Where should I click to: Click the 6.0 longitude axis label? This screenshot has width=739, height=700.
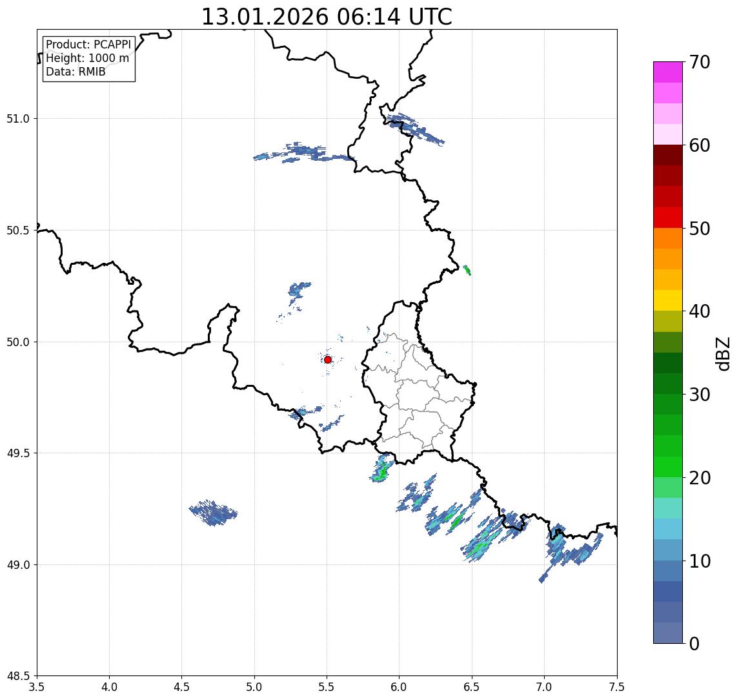(x=400, y=687)
